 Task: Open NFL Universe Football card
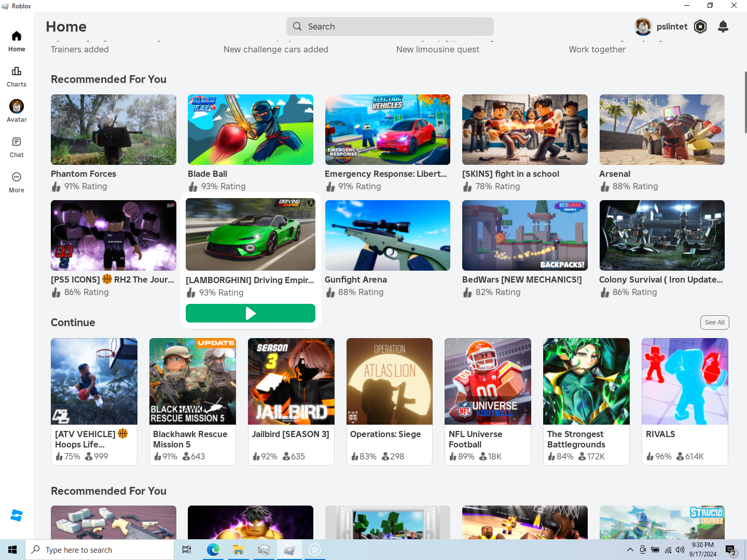(x=488, y=402)
